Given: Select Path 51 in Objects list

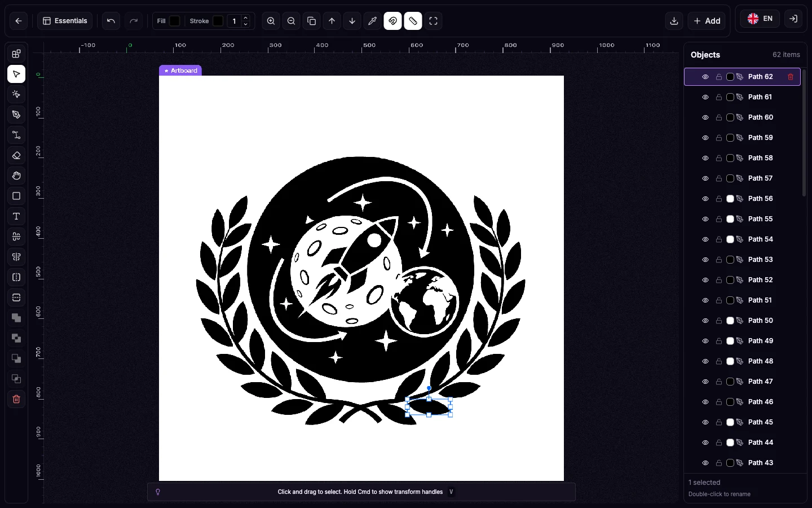Looking at the screenshot, I should point(742,300).
